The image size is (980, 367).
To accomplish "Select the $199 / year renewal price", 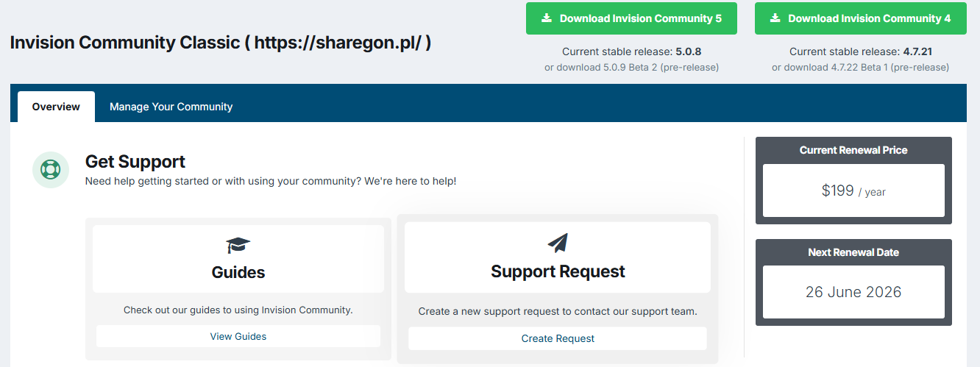I will pyautogui.click(x=853, y=191).
